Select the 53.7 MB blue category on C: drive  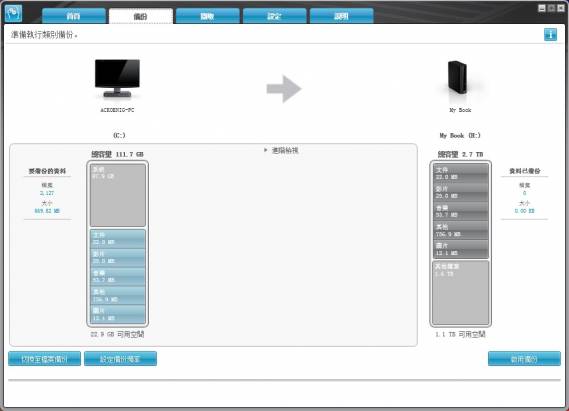pyautogui.click(x=118, y=276)
